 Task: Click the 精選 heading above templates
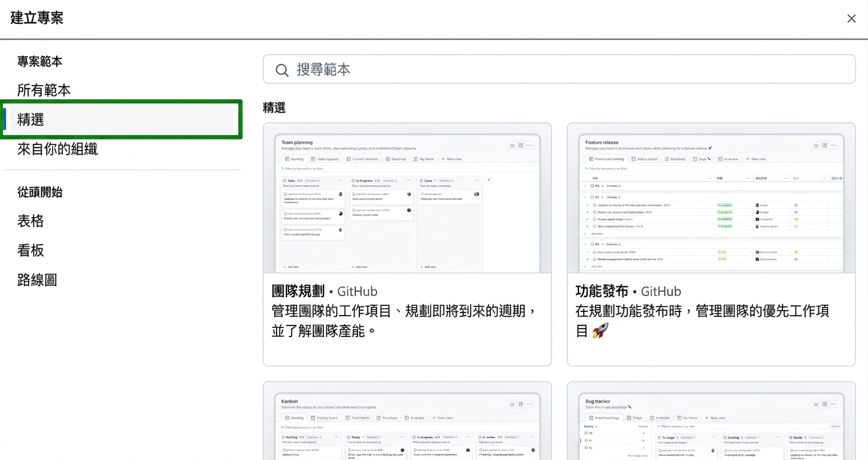(x=274, y=108)
